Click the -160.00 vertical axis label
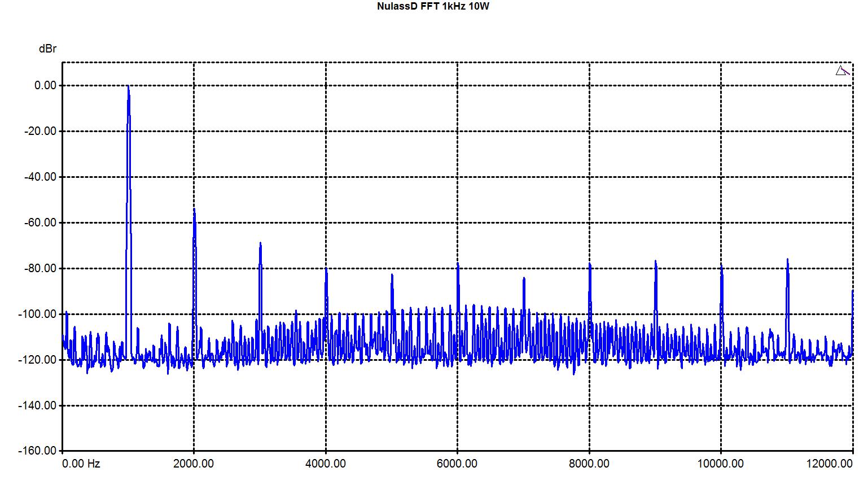Screen dimensions: 868x489 coord(38,451)
